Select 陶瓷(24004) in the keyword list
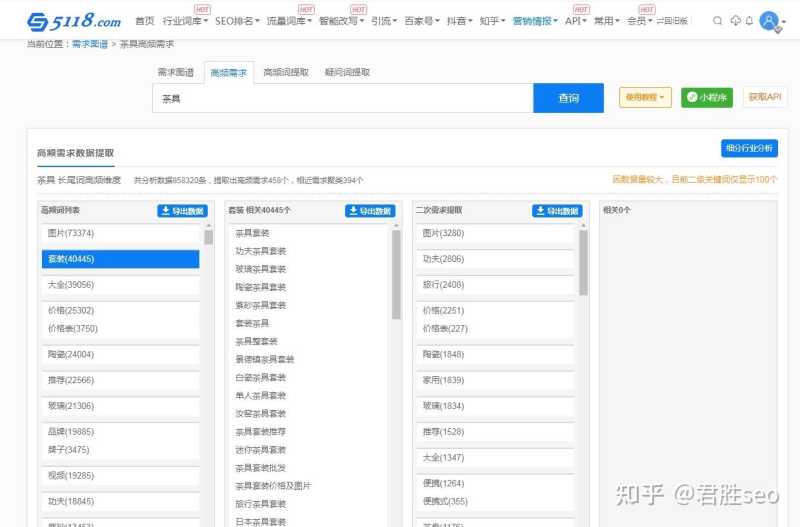Image resolution: width=800 pixels, height=527 pixels. pyautogui.click(x=120, y=354)
